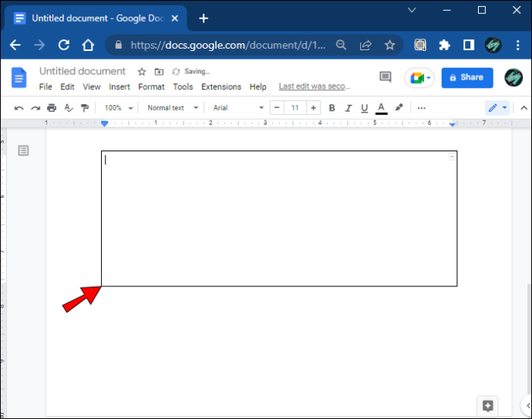Viewport: 532px width, 419px height.
Task: Hide the menus with the up chevron
Action: coord(524,108)
